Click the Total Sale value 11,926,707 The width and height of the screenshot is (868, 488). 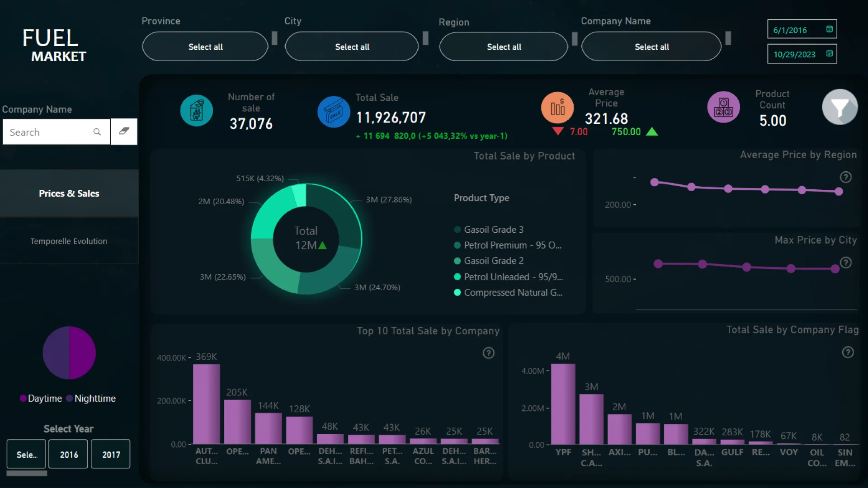click(391, 117)
